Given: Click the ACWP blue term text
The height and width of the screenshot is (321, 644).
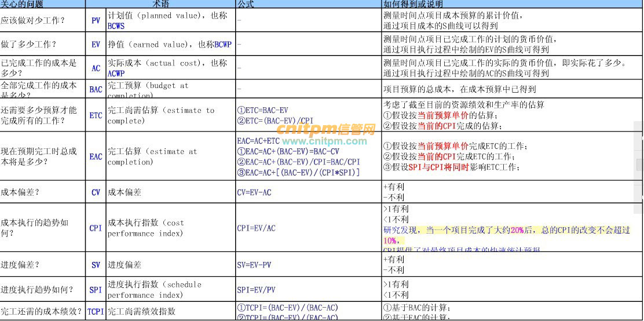Looking at the screenshot, I should [x=116, y=74].
